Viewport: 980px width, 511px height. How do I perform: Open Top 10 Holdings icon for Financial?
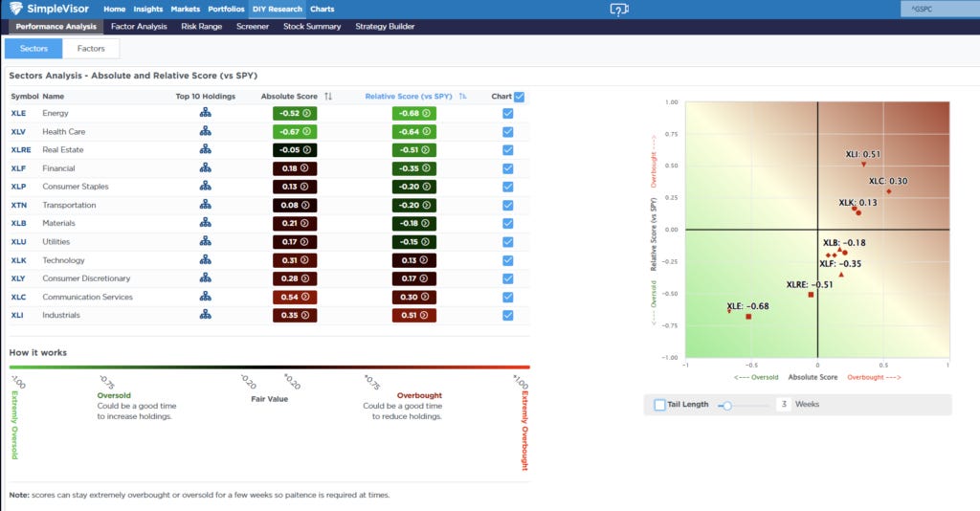[x=205, y=168]
